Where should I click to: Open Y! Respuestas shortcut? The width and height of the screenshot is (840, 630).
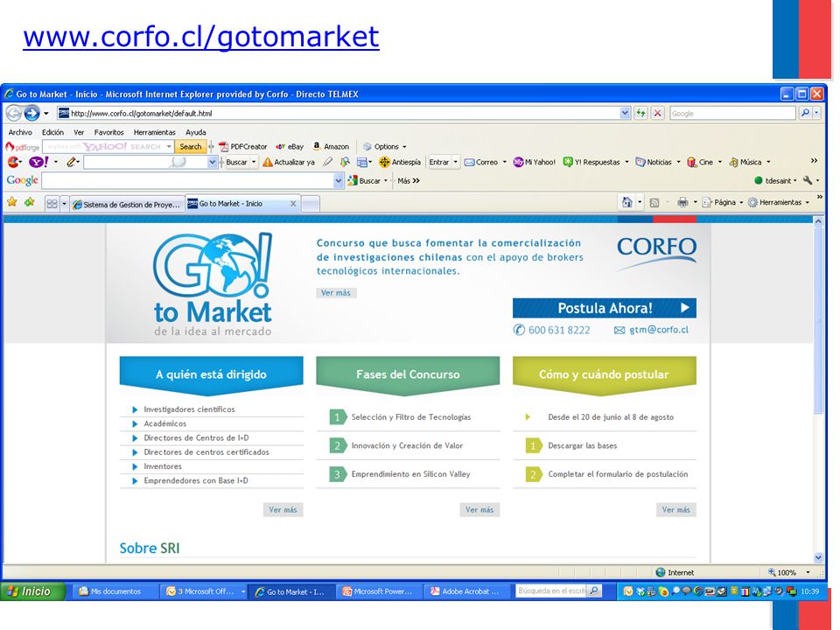591,162
